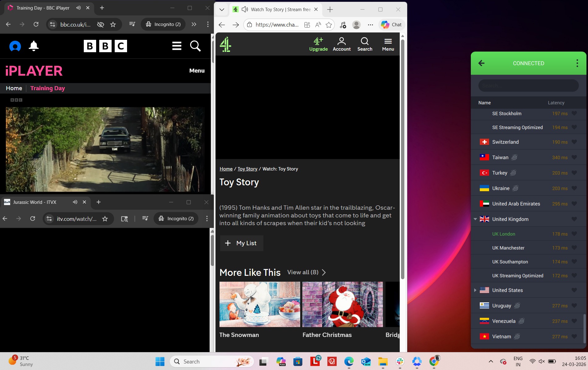Image resolution: width=588 pixels, height=370 pixels.
Task: Open the Channel 4 Menu
Action: click(388, 44)
